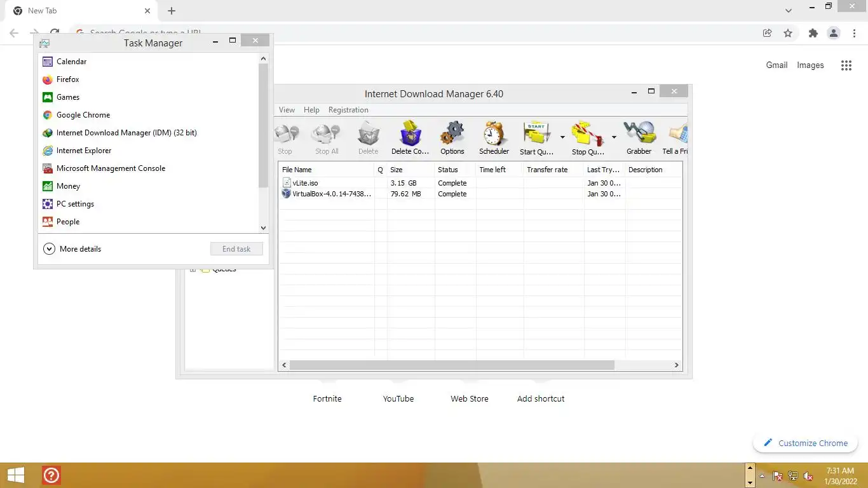The width and height of the screenshot is (868, 488).
Task: Click the IDM horizontal scrollbar left arrow
Action: pyautogui.click(x=285, y=365)
